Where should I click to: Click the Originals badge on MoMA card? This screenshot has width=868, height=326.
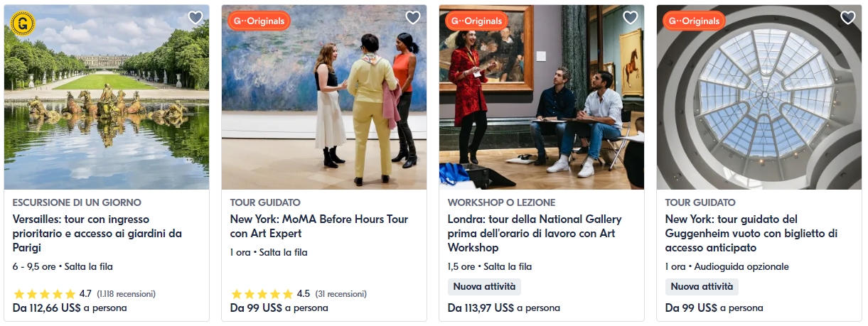[259, 21]
